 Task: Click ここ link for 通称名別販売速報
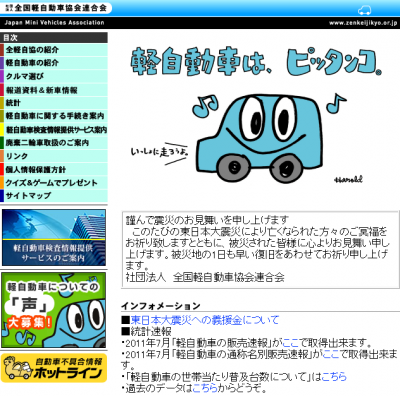click(x=331, y=354)
